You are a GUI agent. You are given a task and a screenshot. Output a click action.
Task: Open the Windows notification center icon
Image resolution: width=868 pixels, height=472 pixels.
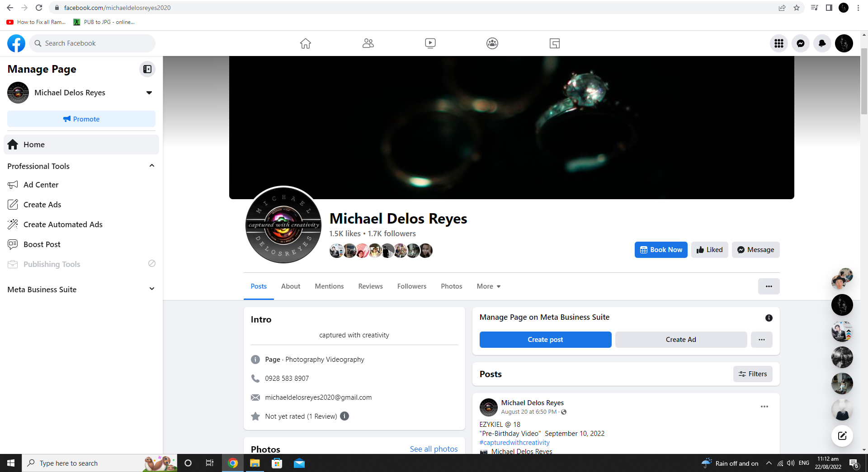pos(854,463)
